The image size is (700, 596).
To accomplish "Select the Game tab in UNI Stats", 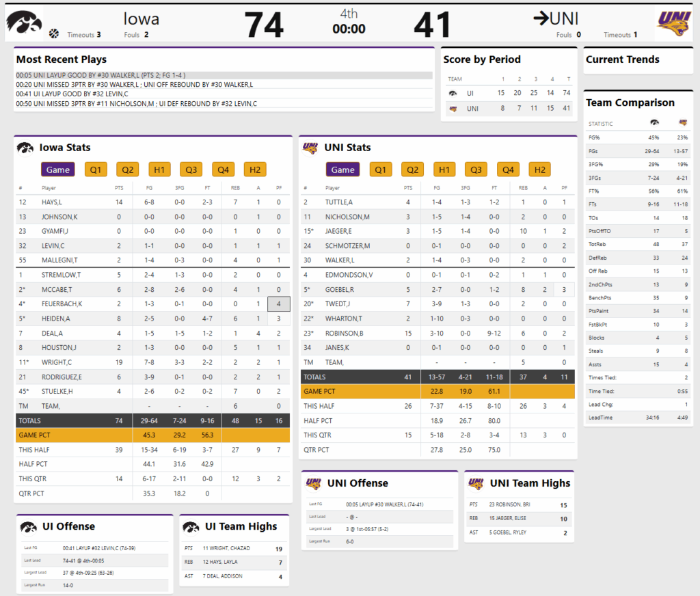I will (x=342, y=170).
